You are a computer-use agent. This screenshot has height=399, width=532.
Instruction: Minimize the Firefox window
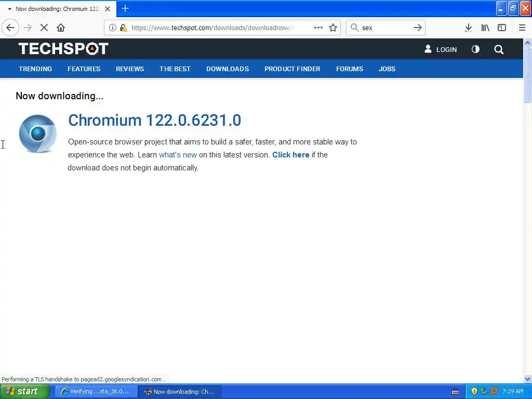click(501, 8)
